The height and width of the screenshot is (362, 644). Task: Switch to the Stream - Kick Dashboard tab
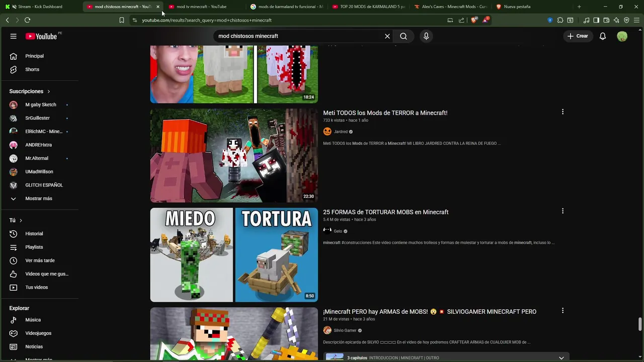click(40, 7)
